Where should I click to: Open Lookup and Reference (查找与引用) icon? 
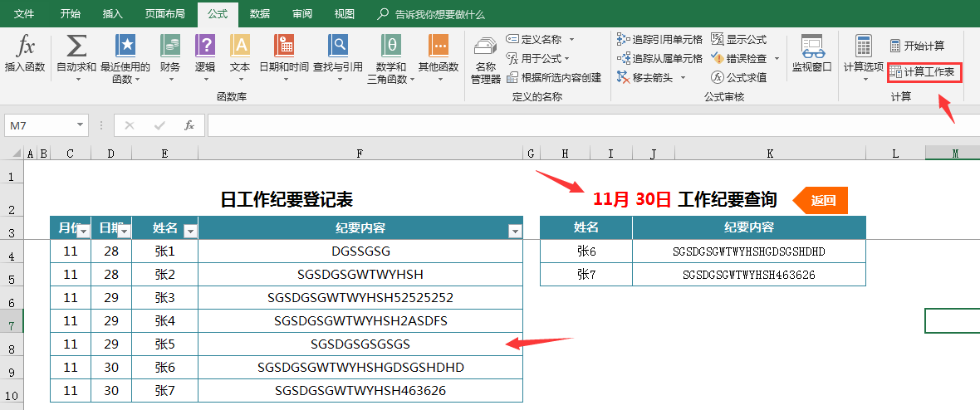tap(338, 46)
